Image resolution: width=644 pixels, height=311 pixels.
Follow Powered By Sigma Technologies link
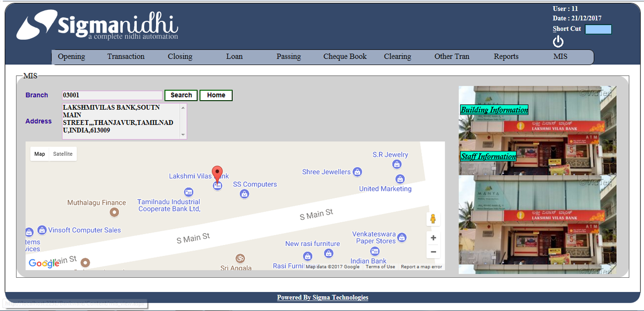tap(322, 298)
